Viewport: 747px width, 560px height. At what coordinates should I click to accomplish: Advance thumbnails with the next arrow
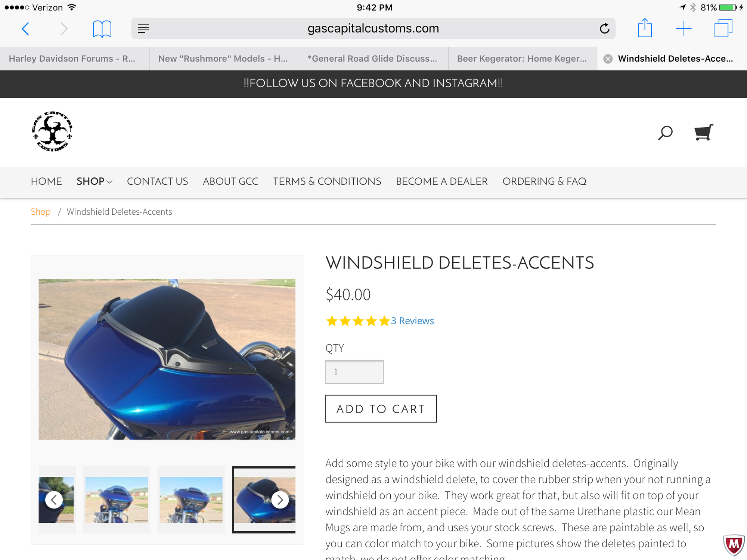pos(280,500)
